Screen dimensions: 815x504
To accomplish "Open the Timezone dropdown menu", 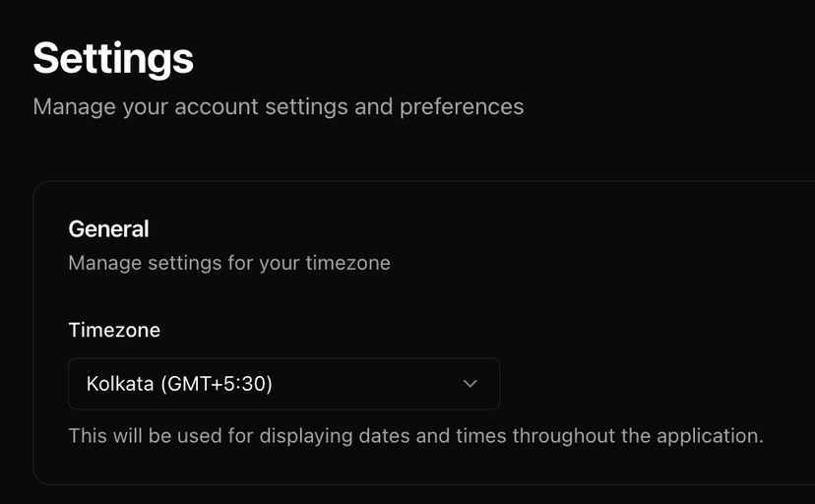I will click(283, 384).
